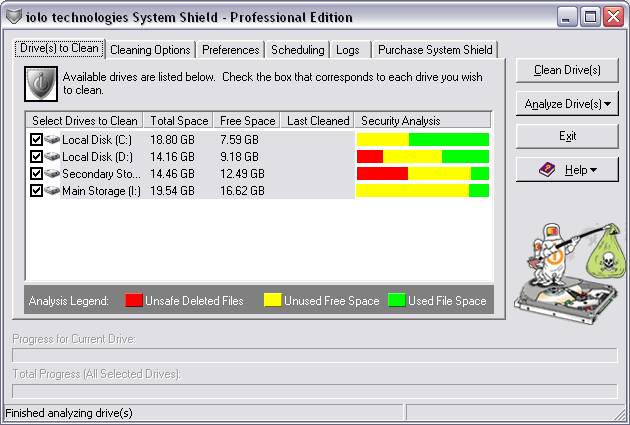This screenshot has height=425, width=630.
Task: Click the 14.16 GB total space value
Action: point(172,157)
